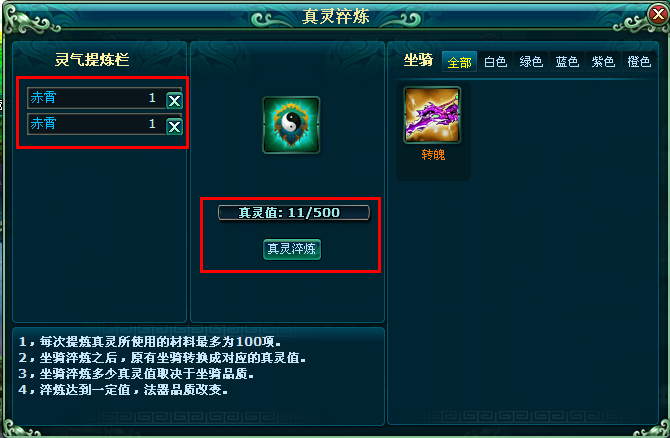The height and width of the screenshot is (438, 670).
Task: Click the green 真灵淬炼 refine button
Action: pyautogui.click(x=292, y=249)
